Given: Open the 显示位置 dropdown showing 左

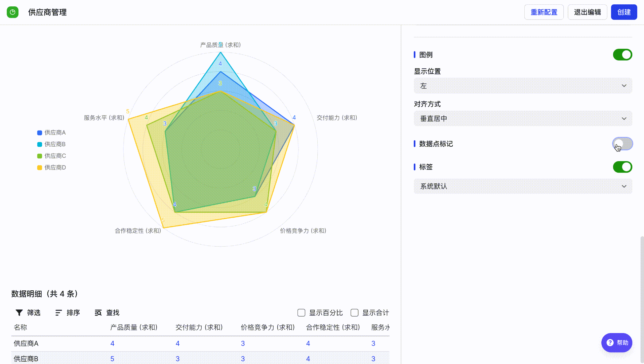Looking at the screenshot, I should (x=523, y=86).
